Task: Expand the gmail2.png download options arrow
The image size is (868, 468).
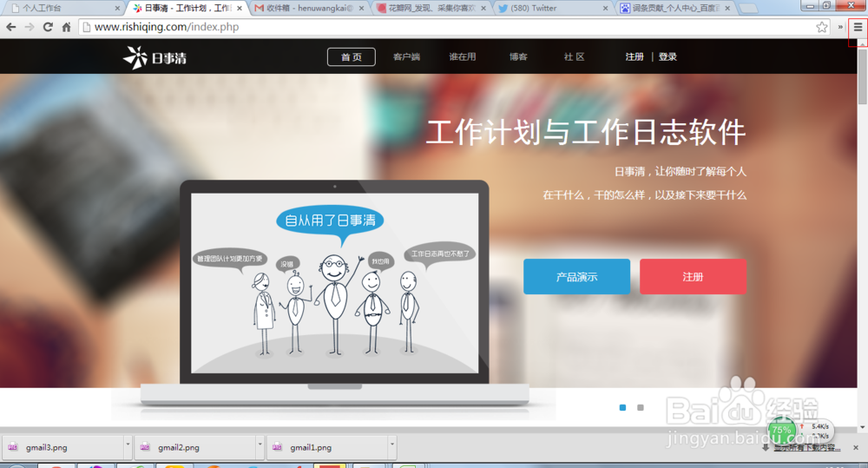Action: click(x=260, y=445)
